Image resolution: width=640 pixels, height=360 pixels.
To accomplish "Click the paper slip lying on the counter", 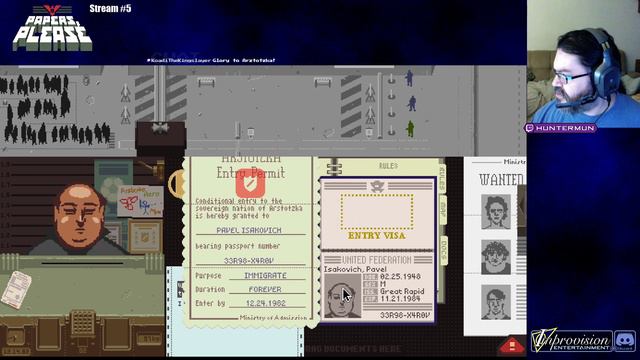I will (16, 290).
